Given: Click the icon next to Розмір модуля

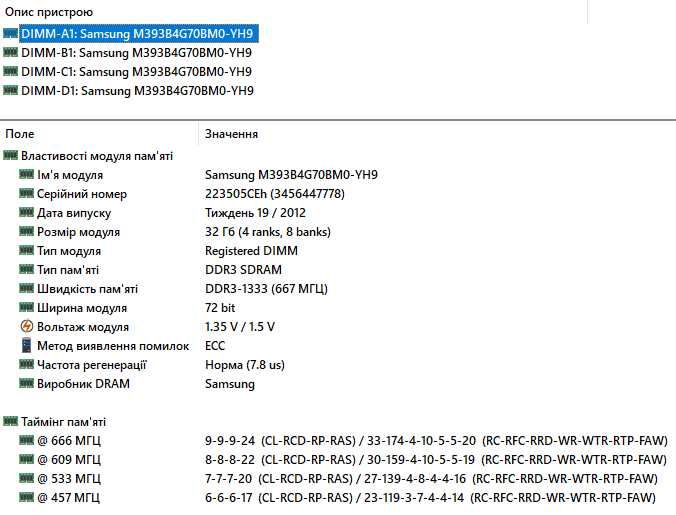Looking at the screenshot, I should 26,231.
